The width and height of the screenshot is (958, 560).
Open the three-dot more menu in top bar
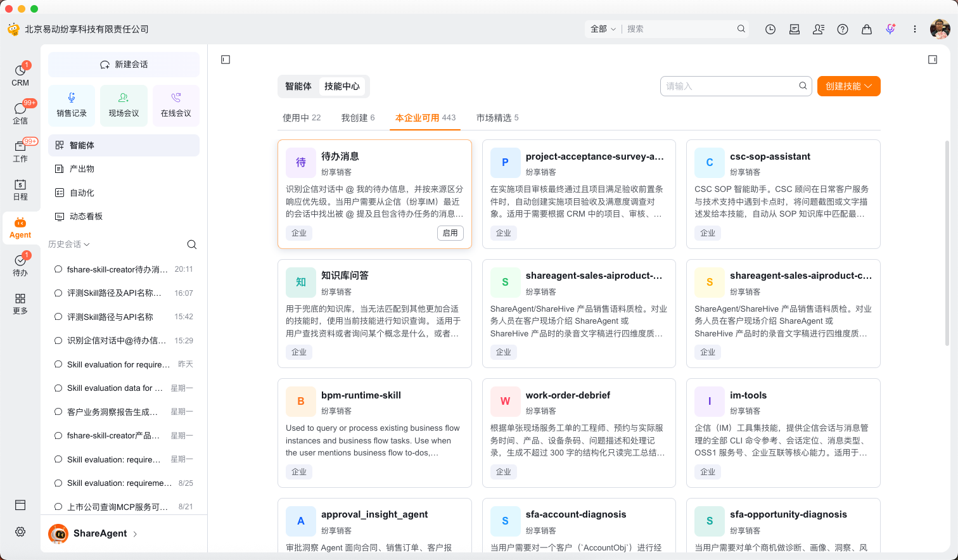[915, 29]
